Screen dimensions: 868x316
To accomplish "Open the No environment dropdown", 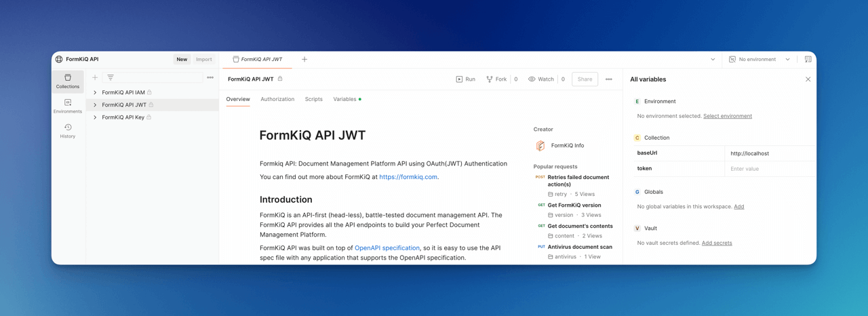I will click(759, 60).
